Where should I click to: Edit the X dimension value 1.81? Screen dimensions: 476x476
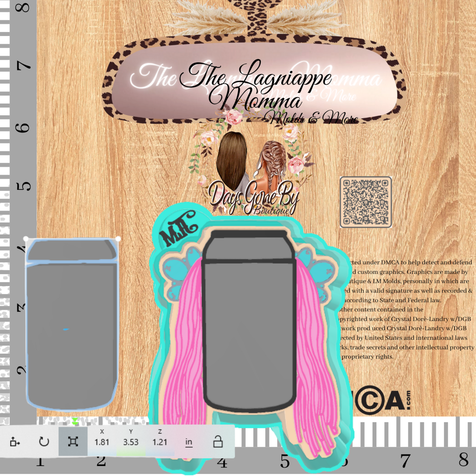coord(102,442)
